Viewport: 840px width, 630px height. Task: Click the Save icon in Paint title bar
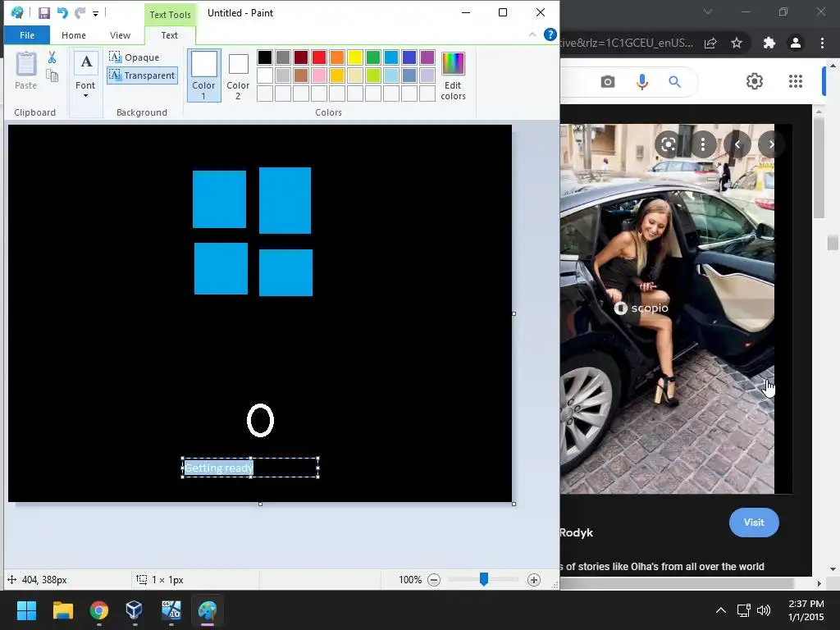pyautogui.click(x=44, y=13)
